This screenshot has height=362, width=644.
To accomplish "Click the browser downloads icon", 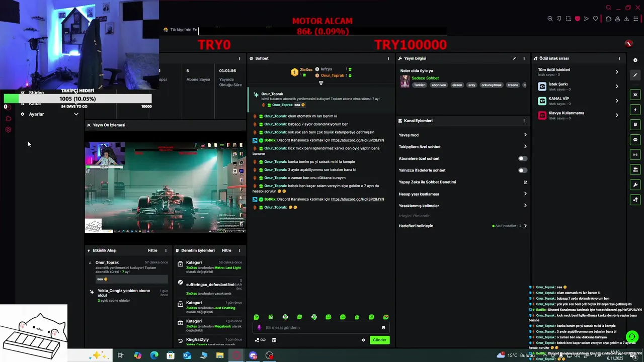I will 627,19.
